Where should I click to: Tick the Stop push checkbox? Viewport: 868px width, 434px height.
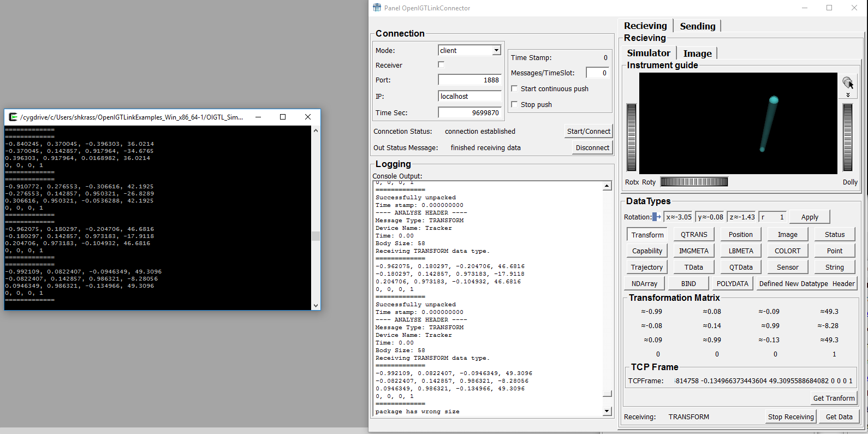click(x=514, y=104)
